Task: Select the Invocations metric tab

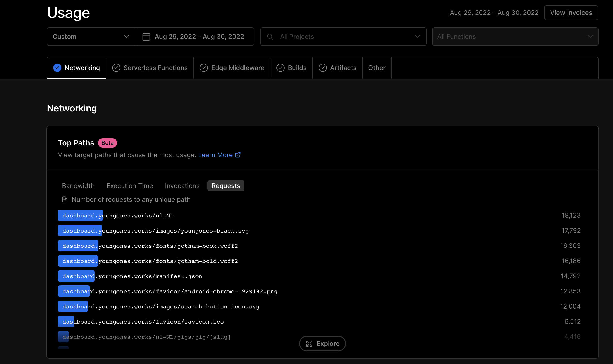Action: point(182,186)
